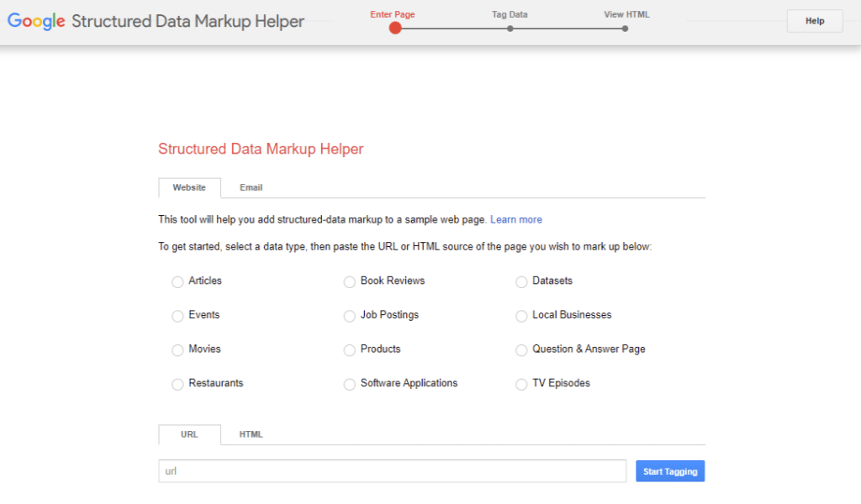Click the Enter Page step marker
Screen dimensions: 861x504
[395, 28]
